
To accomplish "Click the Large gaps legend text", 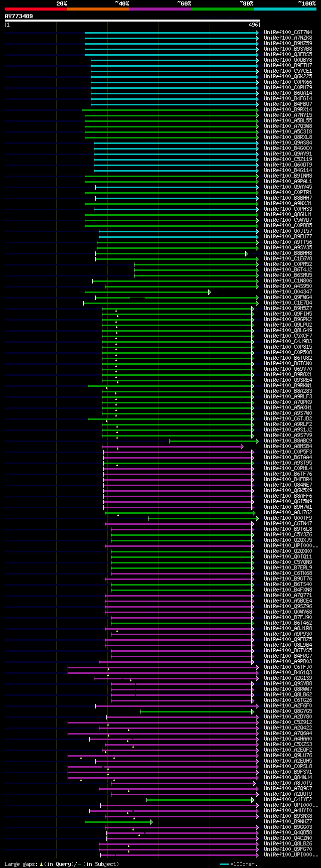I will point(62,864).
